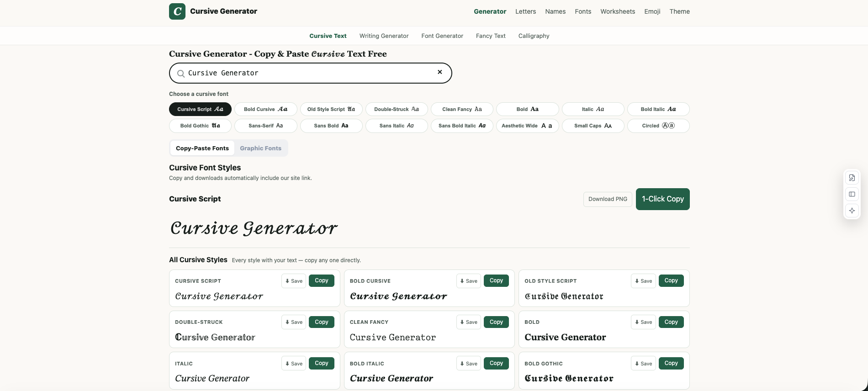Copy the Old Style Script card text
Viewport: 868px width, 391px height.
click(671, 280)
